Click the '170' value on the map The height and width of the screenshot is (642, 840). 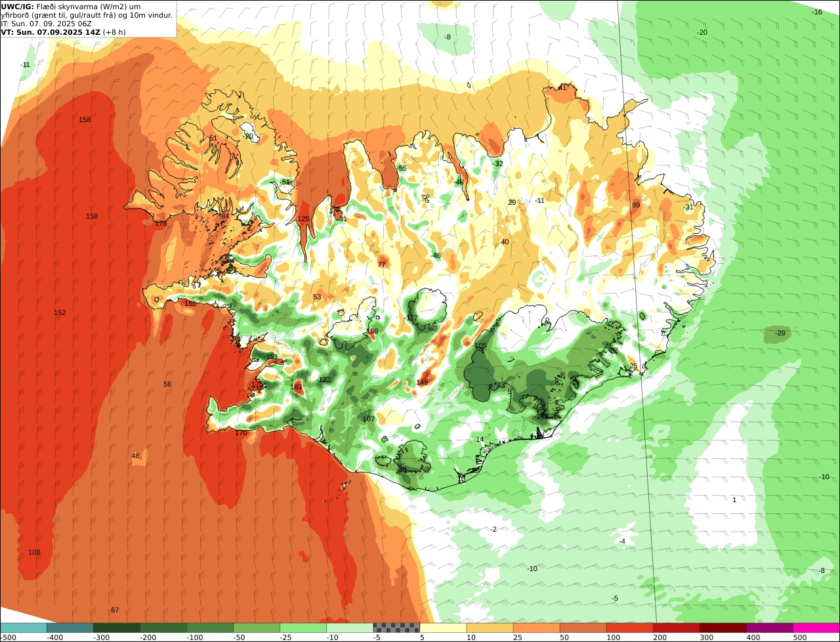[x=241, y=433]
